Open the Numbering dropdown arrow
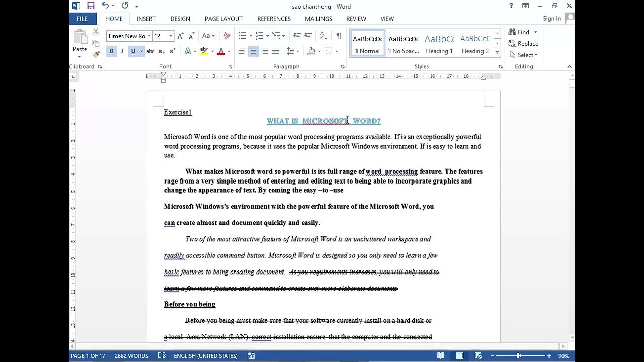The width and height of the screenshot is (644, 362). click(x=267, y=36)
